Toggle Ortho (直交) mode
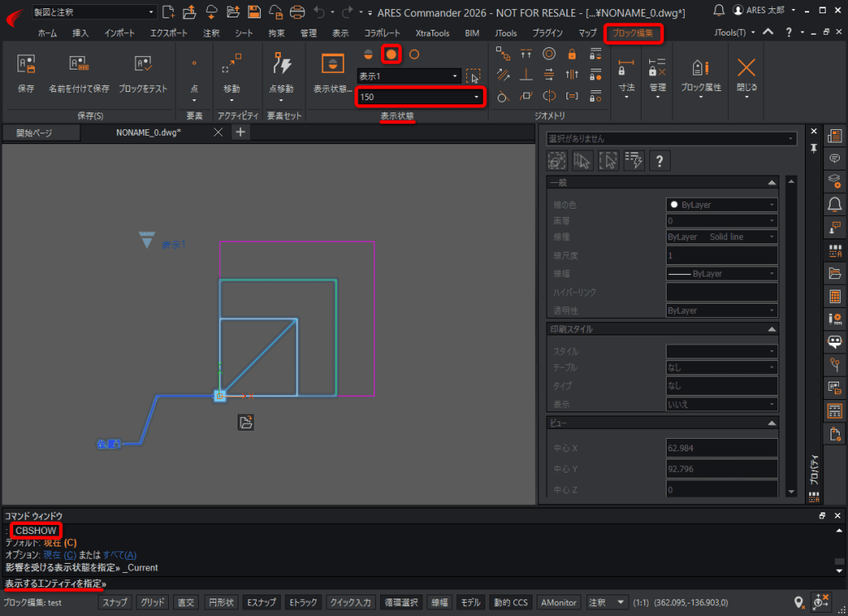 (186, 602)
